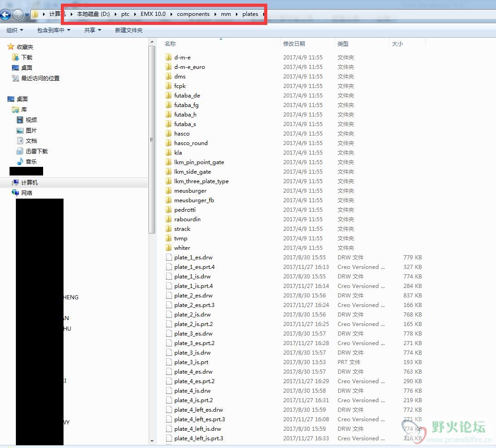The height and width of the screenshot is (448, 496).
Task: Select the tvmp folder name
Action: pyautogui.click(x=181, y=238)
